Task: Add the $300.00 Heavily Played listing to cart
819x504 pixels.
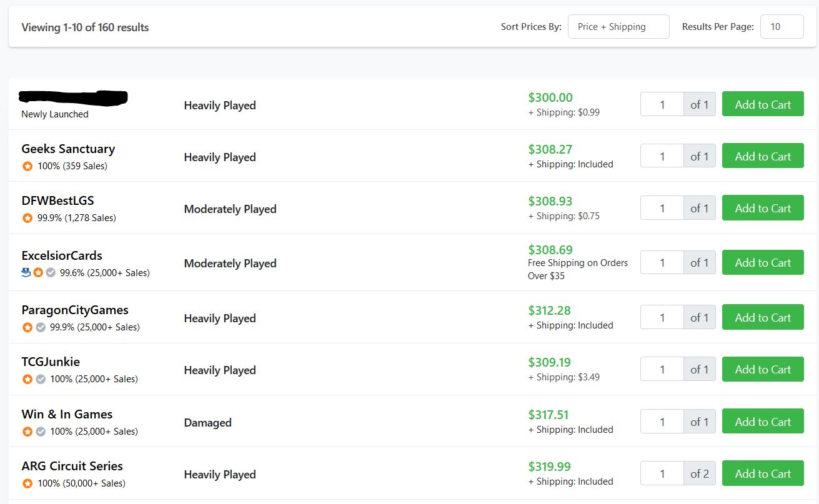Action: (x=762, y=104)
